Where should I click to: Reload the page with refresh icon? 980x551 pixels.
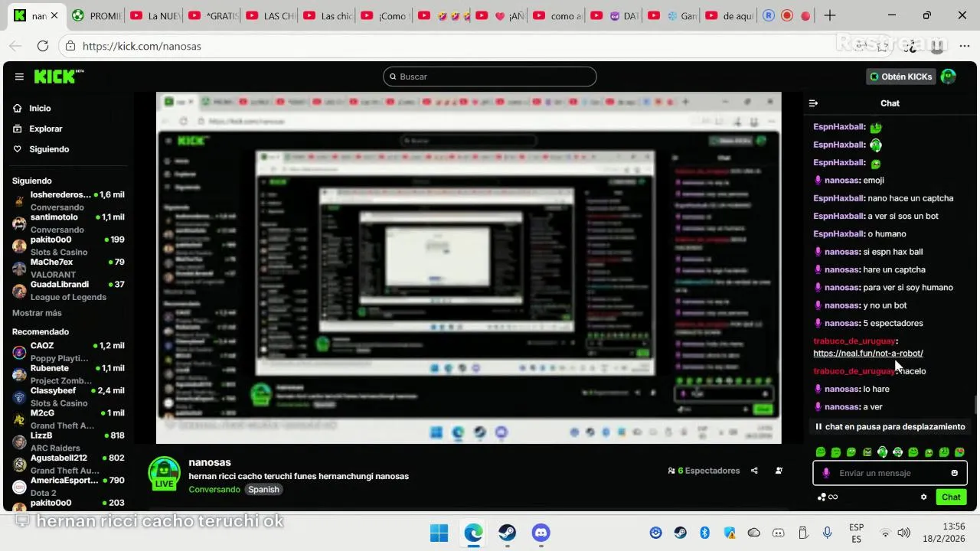point(43,46)
